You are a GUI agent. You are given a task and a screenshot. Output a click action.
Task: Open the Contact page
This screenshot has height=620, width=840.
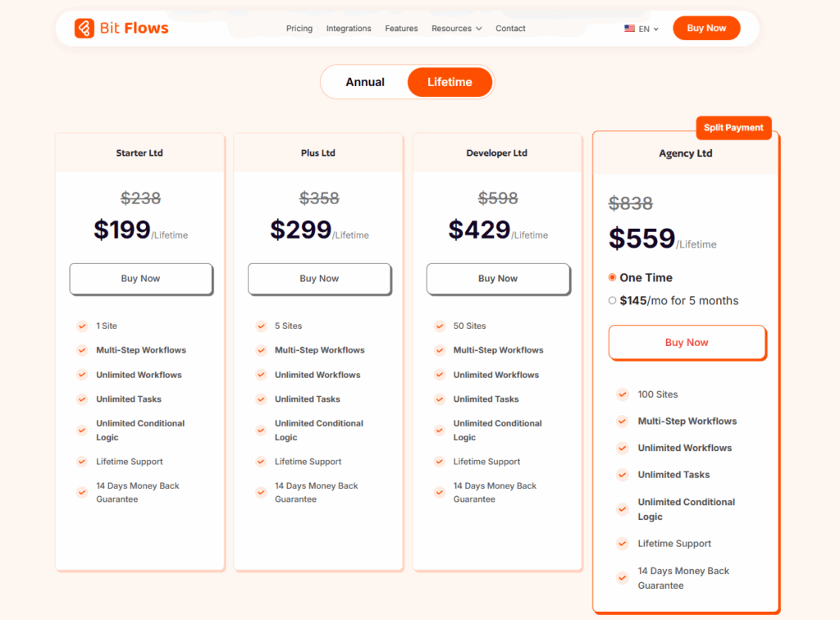pyautogui.click(x=510, y=28)
